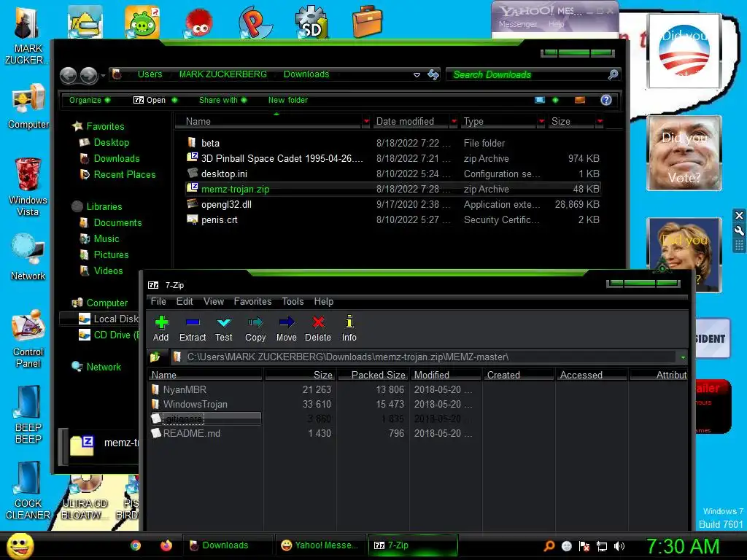
Task: Click the Copy icon in 7-Zip
Action: [255, 322]
